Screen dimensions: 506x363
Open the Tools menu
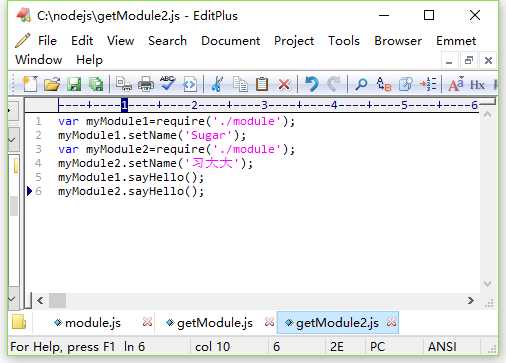[x=344, y=41]
